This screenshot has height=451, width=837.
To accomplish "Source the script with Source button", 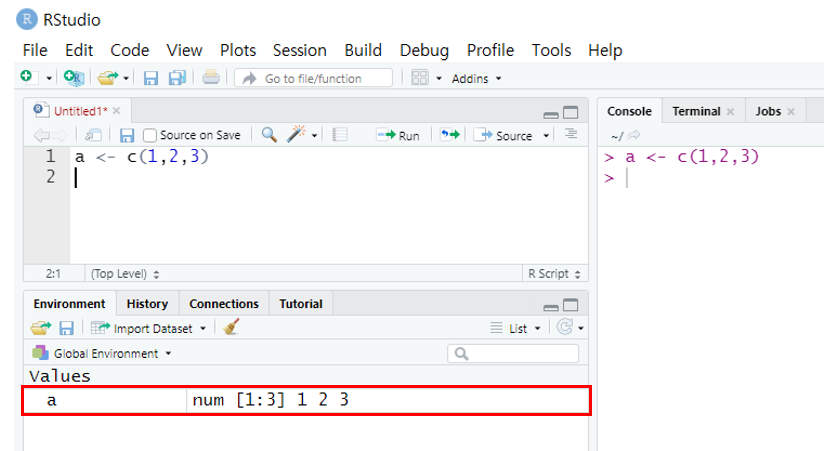I will (x=503, y=136).
